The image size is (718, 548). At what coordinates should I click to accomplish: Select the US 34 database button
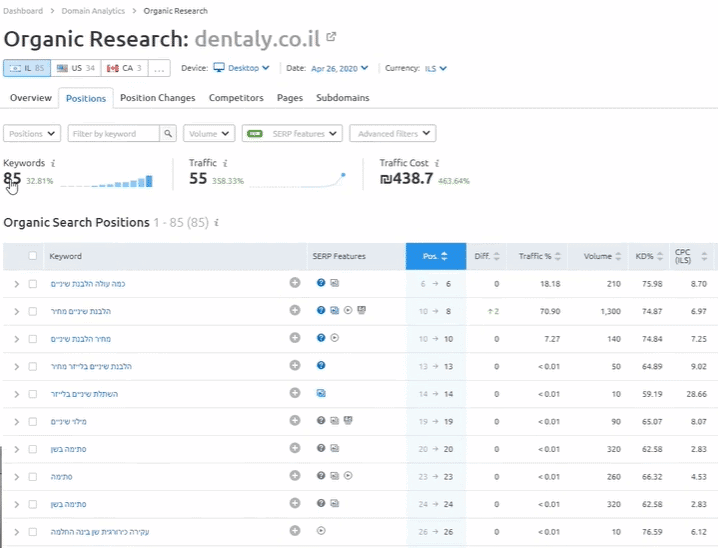coord(76,68)
